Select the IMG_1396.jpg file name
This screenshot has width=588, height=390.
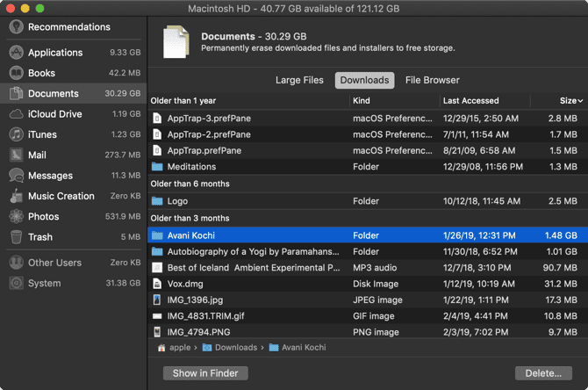pyautogui.click(x=195, y=300)
